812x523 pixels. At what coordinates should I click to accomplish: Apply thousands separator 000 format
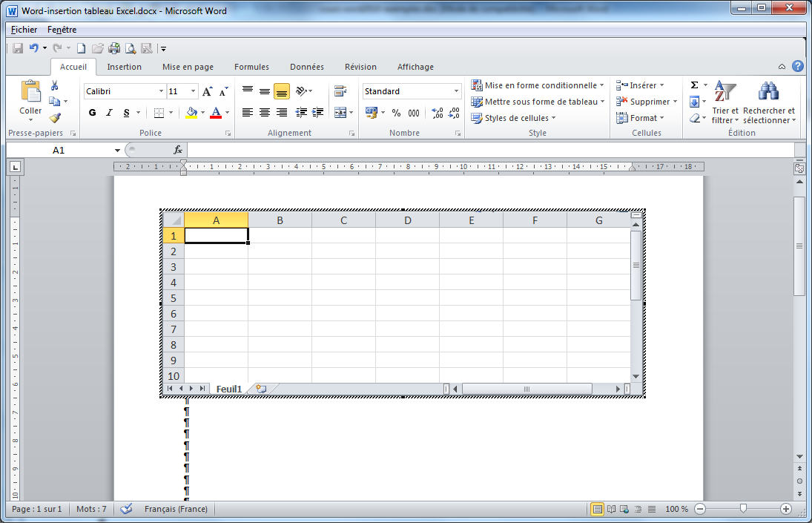414,113
